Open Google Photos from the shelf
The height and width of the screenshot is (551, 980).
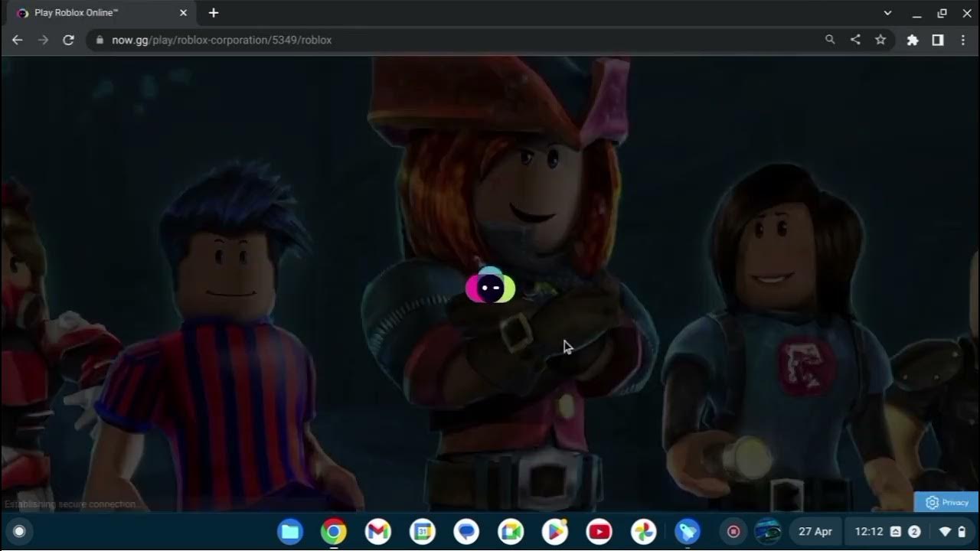pyautogui.click(x=643, y=531)
